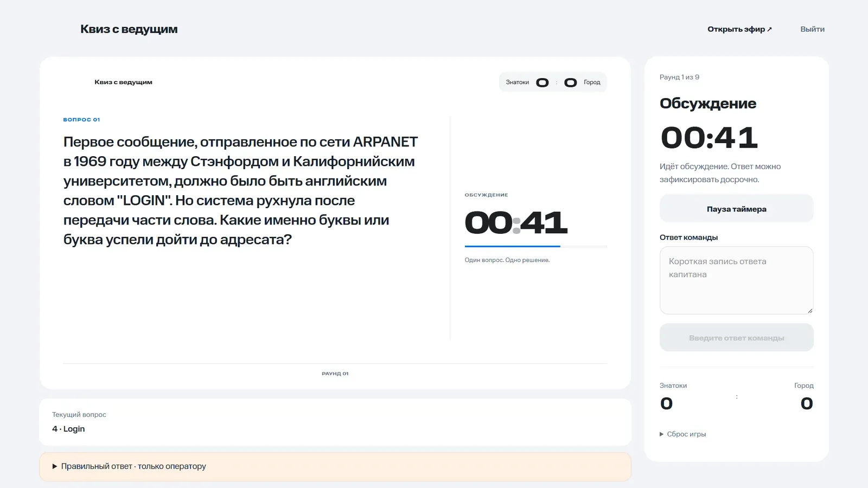Click the discussion progress bar under the timer
This screenshot has width=868, height=488.
[535, 247]
